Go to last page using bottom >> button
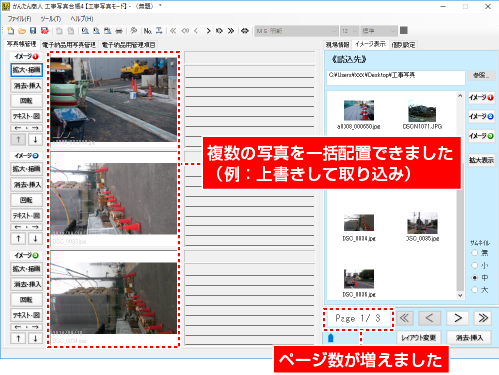 pyautogui.click(x=483, y=318)
